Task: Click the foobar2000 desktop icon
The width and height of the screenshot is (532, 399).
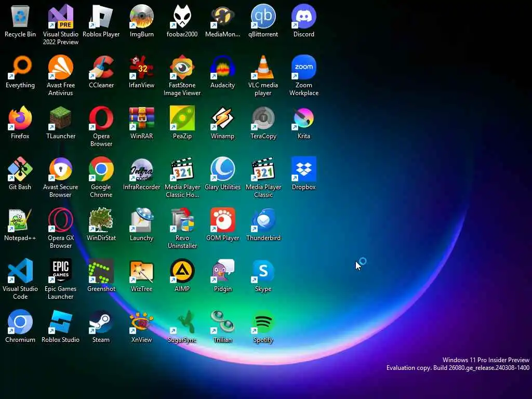Action: click(182, 16)
